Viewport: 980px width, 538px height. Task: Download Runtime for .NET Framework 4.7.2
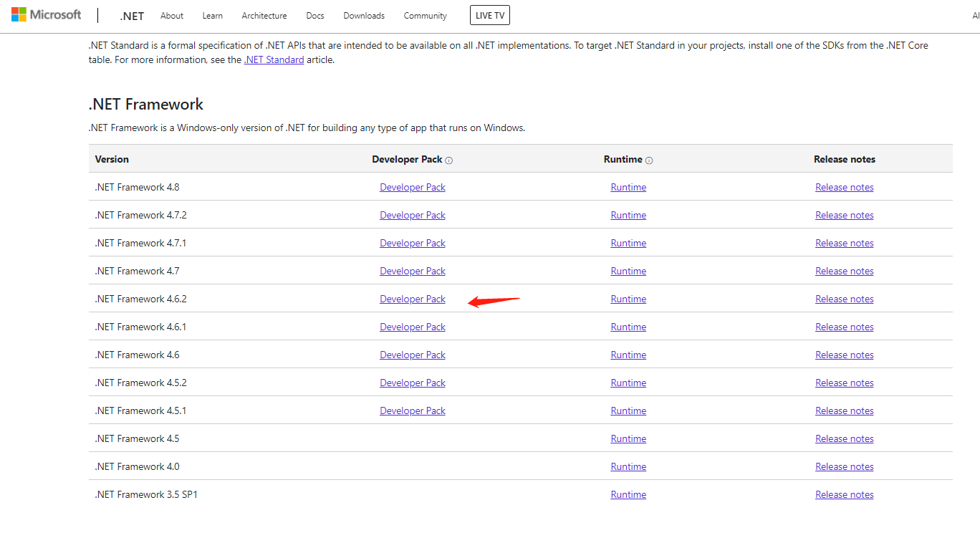628,215
